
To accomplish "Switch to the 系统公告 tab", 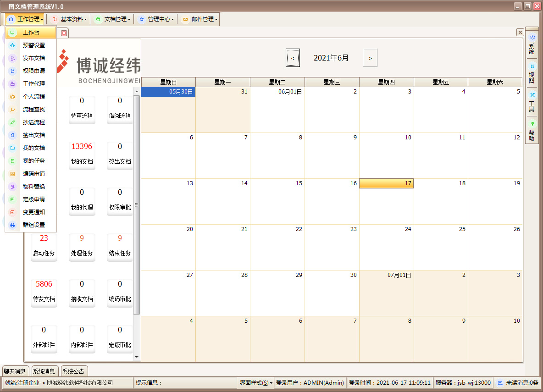I will click(73, 371).
